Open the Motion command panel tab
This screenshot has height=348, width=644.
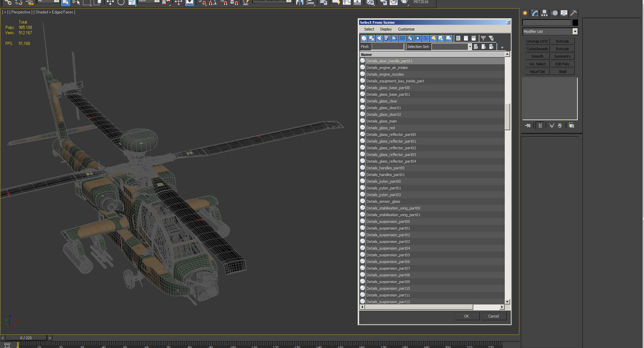point(554,13)
